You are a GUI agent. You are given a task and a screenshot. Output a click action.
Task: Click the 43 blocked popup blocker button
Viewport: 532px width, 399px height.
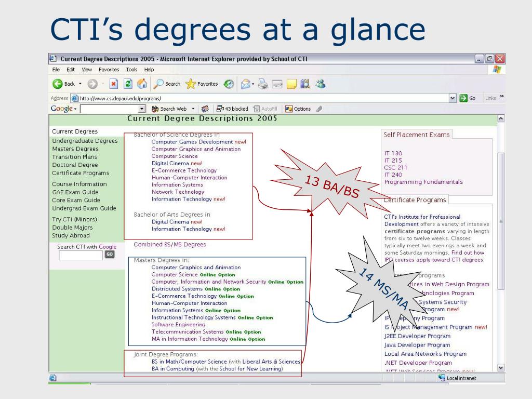232,109
